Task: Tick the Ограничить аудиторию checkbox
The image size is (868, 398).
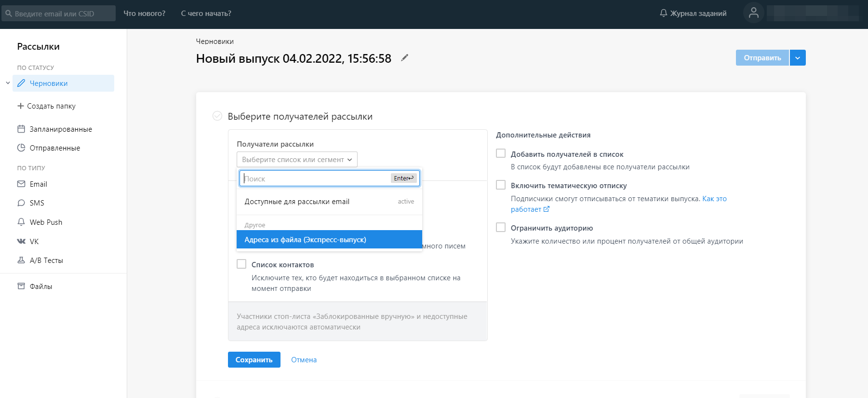Action: [x=501, y=227]
